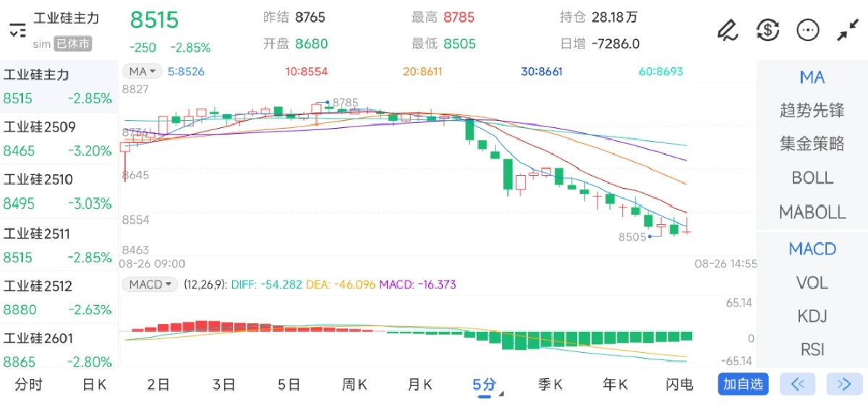Select contract 工业硅2511

point(59,245)
